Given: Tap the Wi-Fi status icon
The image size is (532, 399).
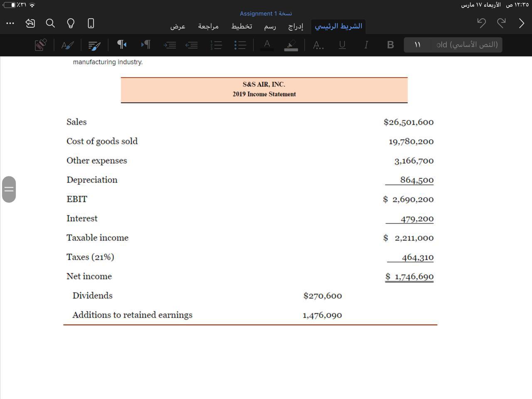Looking at the screenshot, I should click(32, 5).
